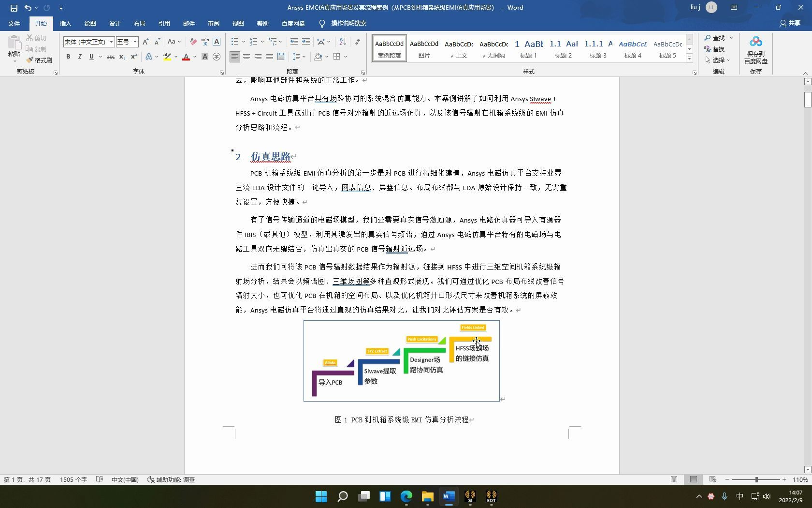This screenshot has height=508, width=812.
Task: Undo the last action in the title bar
Action: point(28,8)
